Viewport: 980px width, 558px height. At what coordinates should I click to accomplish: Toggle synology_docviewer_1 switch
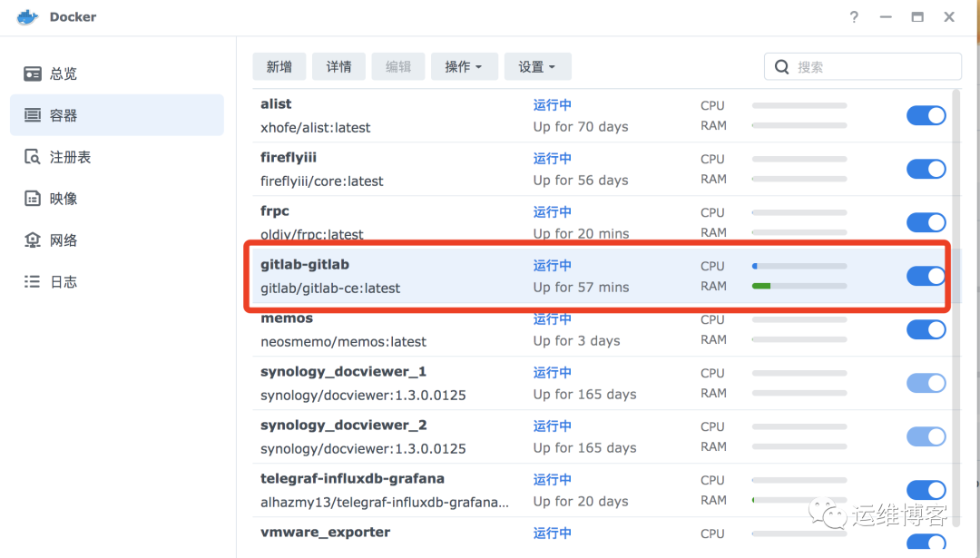(x=926, y=383)
